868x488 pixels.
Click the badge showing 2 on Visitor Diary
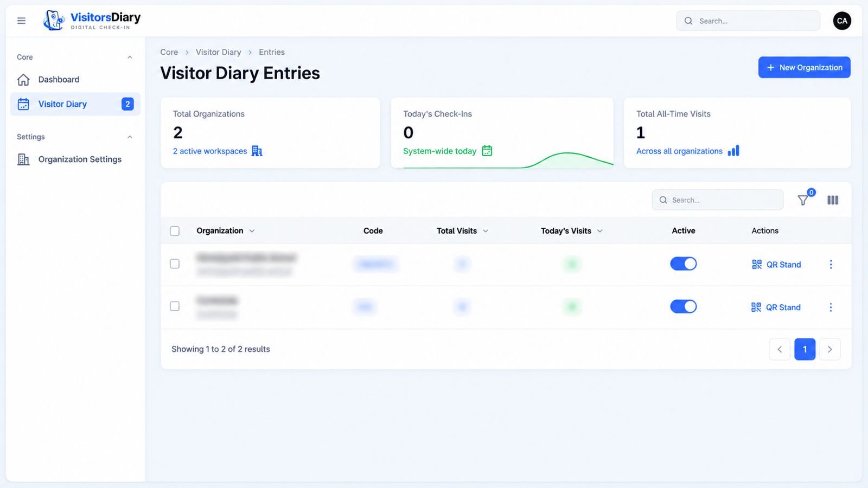(127, 104)
